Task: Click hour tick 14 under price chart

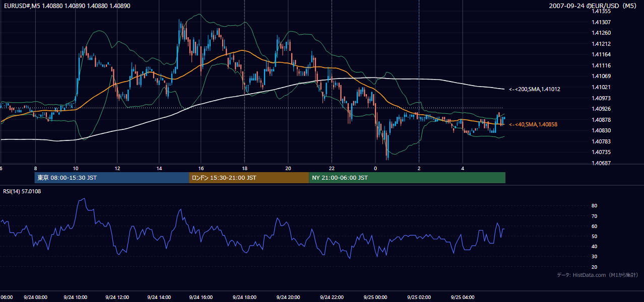Action: point(159,168)
